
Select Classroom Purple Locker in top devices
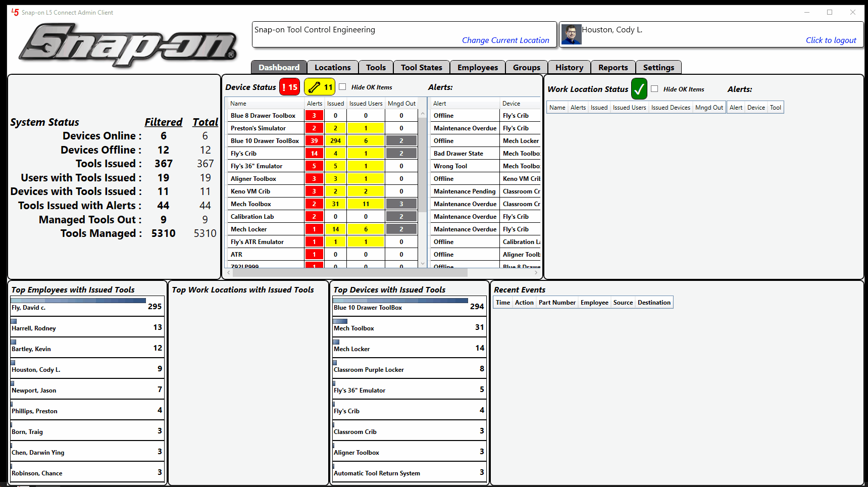[410, 369]
